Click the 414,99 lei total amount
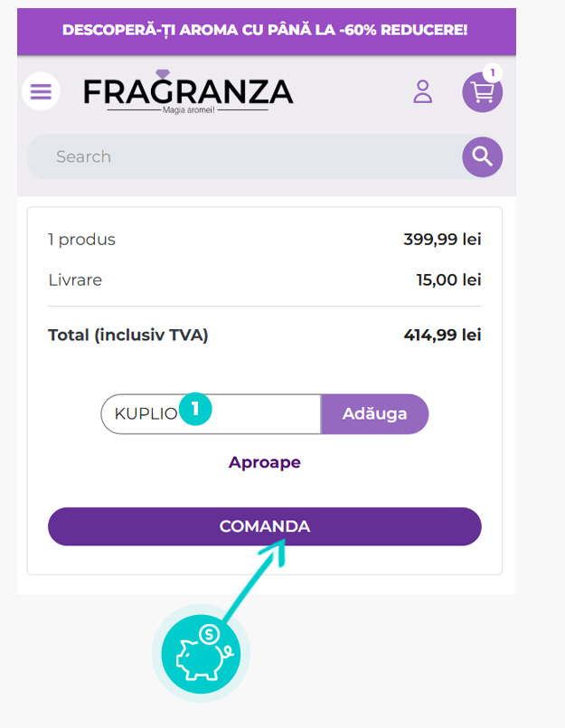This screenshot has height=728, width=565. [442, 336]
